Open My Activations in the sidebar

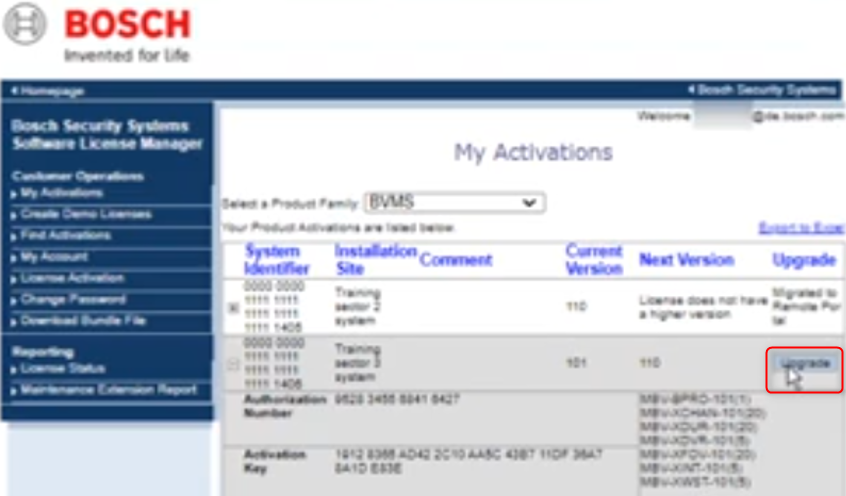61,193
